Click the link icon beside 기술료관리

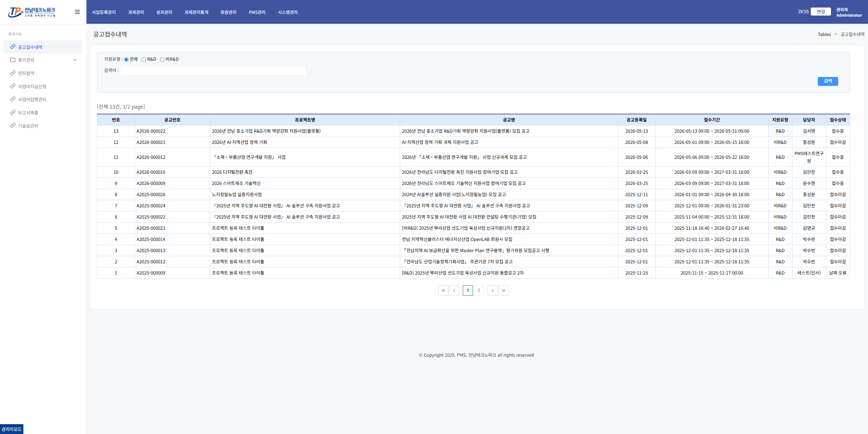pyautogui.click(x=13, y=126)
